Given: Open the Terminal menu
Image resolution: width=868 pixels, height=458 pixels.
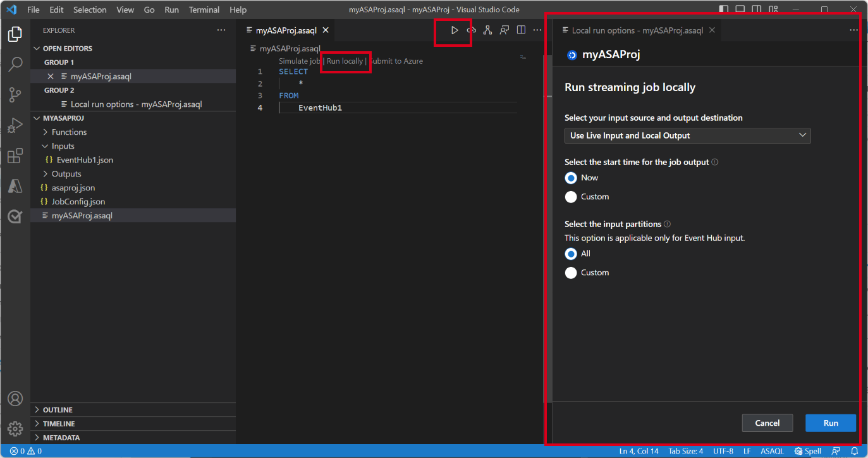Looking at the screenshot, I should tap(204, 9).
